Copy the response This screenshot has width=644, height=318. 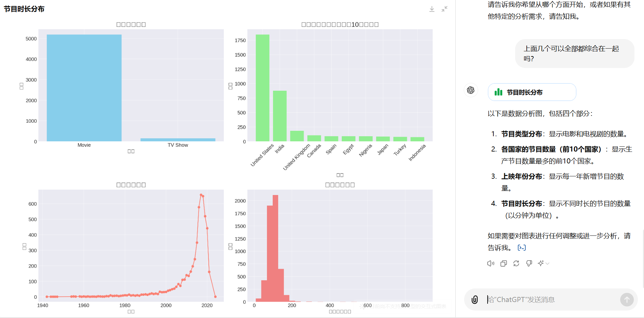click(504, 263)
